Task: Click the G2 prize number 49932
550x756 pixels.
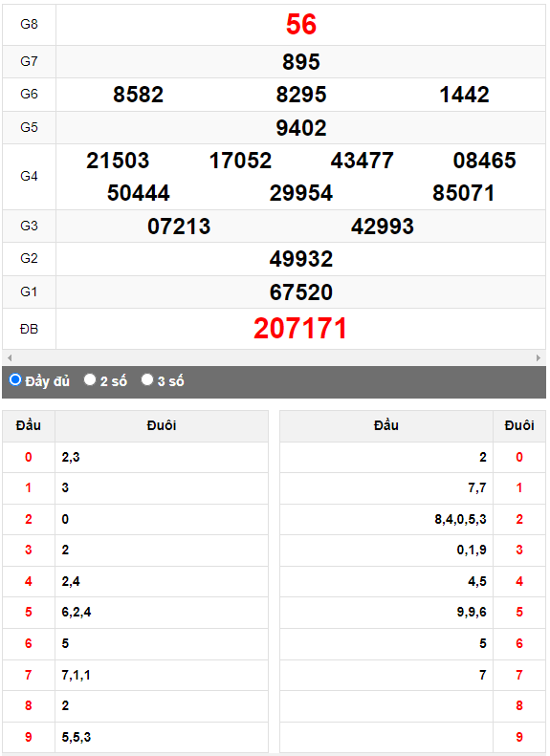Action: point(301,259)
